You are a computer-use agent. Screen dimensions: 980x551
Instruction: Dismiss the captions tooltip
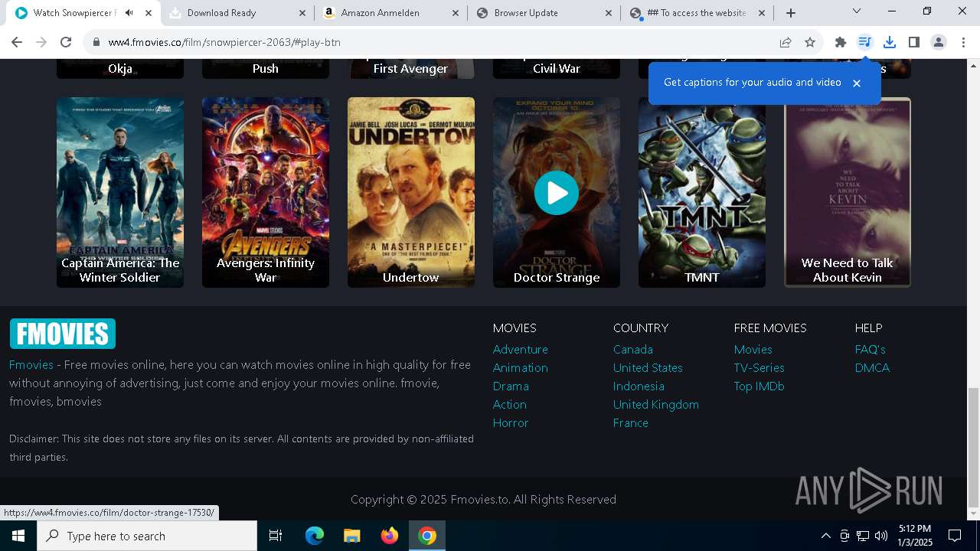[x=857, y=83]
